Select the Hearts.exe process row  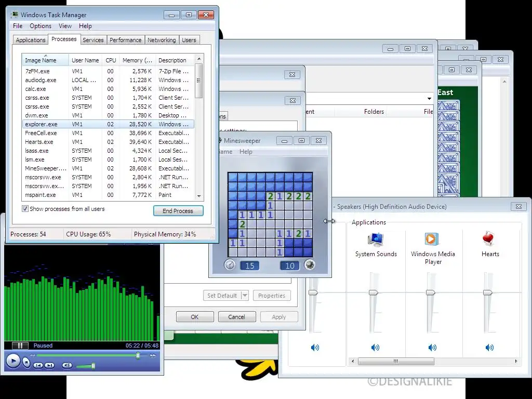[x=108, y=142]
